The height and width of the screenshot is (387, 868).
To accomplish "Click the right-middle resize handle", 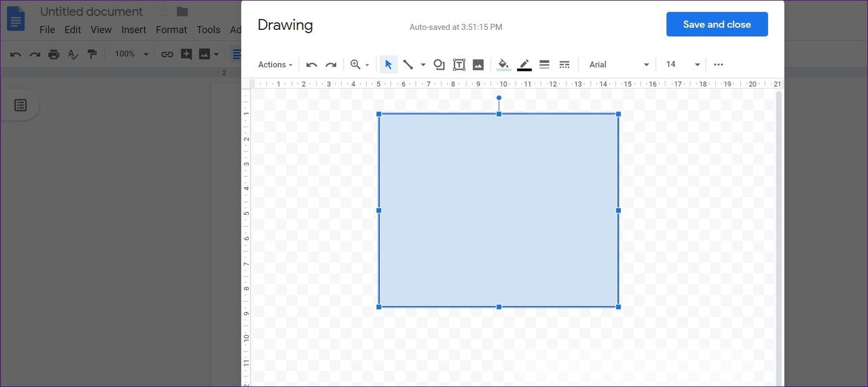I will tap(619, 211).
